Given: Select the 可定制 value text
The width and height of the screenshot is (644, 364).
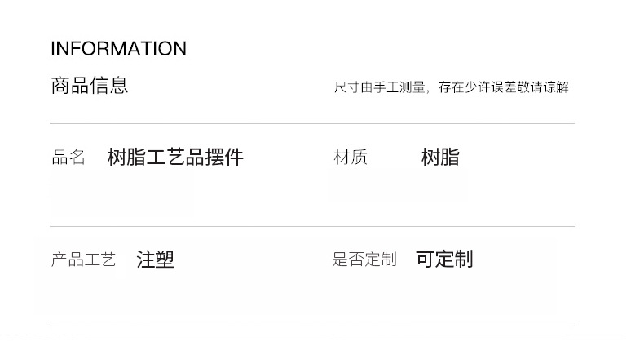Looking at the screenshot, I should coord(444,260).
